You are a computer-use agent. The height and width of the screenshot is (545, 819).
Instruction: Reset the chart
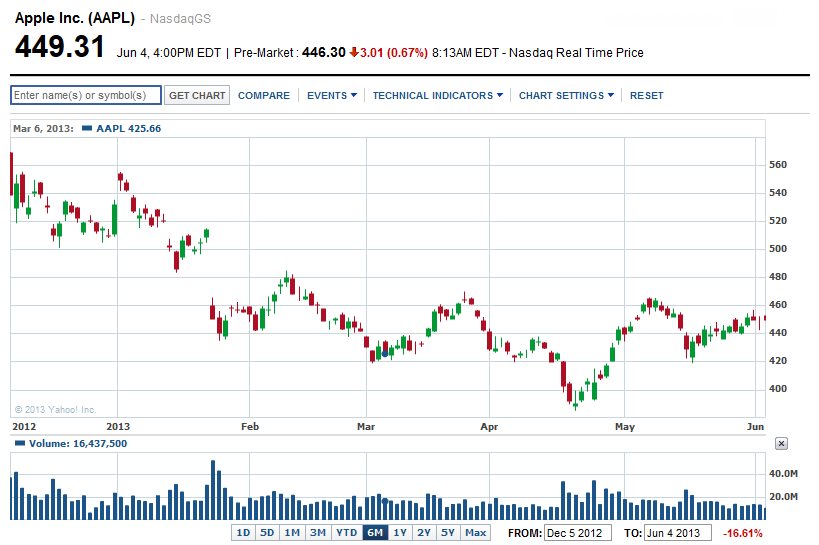646,95
